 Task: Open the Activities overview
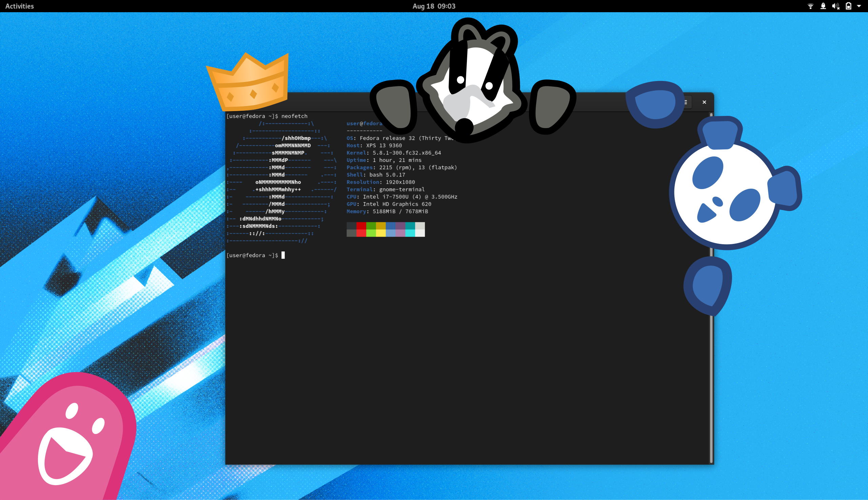20,6
